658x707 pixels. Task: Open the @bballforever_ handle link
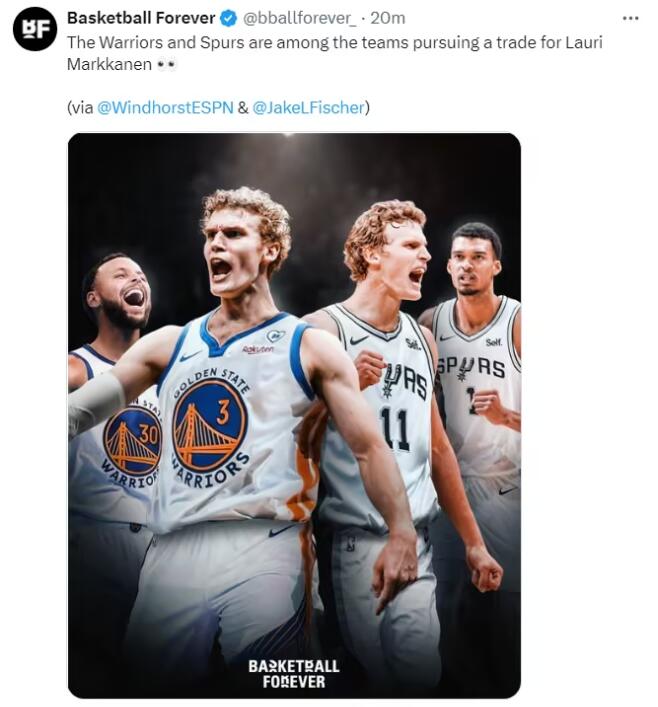299,18
